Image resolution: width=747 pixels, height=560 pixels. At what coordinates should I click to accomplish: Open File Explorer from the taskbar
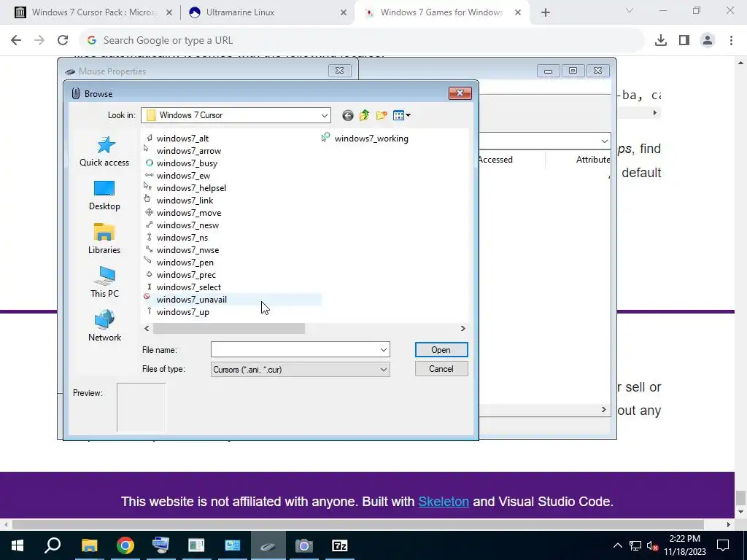89,545
